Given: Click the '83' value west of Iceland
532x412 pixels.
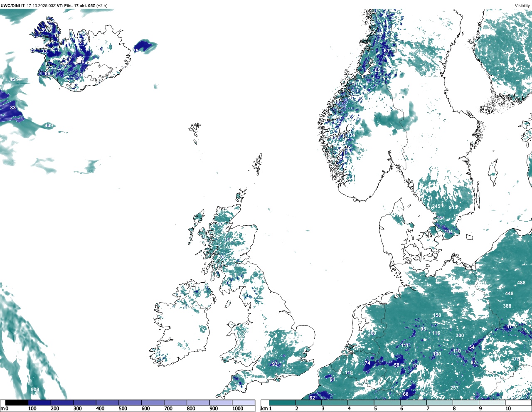Looking at the screenshot, I should [x=13, y=108].
